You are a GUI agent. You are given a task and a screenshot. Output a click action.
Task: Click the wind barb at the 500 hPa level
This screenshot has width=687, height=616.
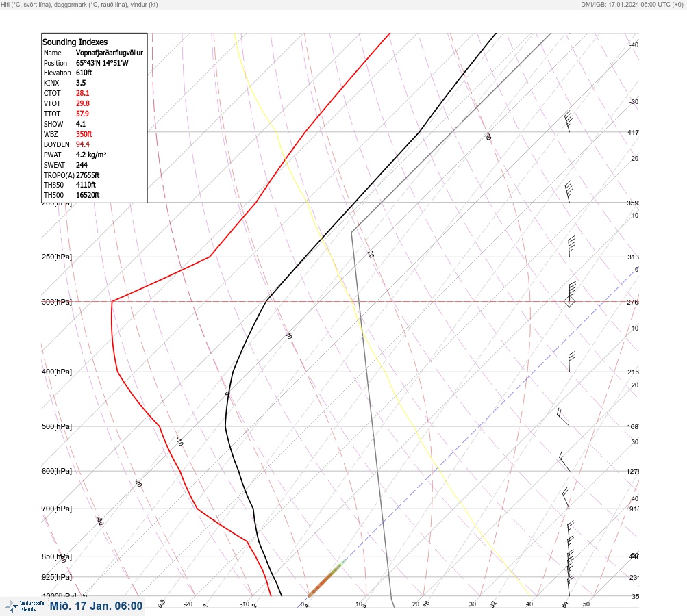pos(564,418)
